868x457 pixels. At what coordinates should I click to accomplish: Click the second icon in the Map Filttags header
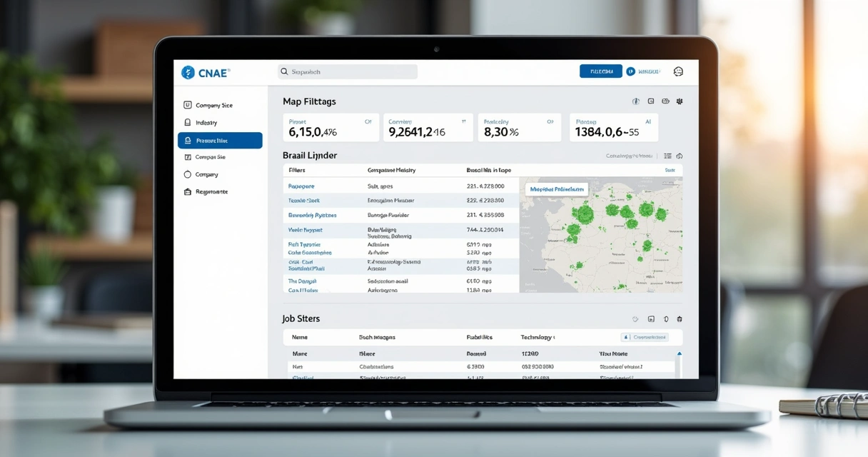(x=651, y=101)
